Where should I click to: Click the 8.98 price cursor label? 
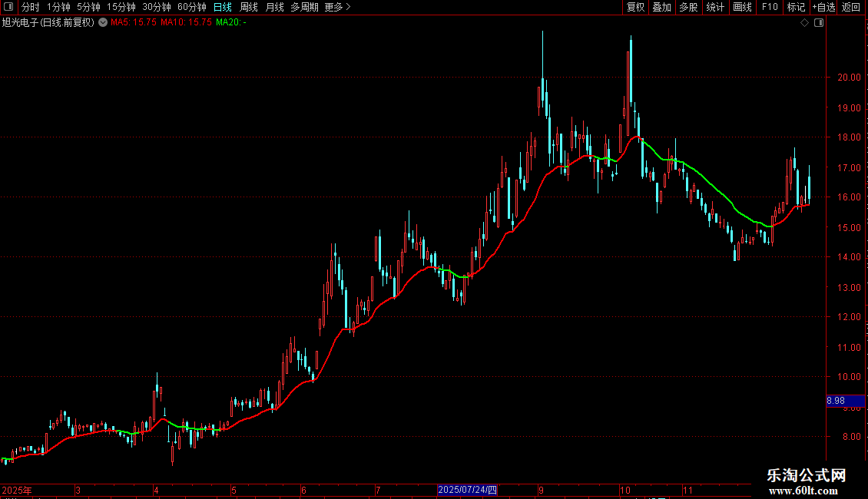(x=845, y=401)
